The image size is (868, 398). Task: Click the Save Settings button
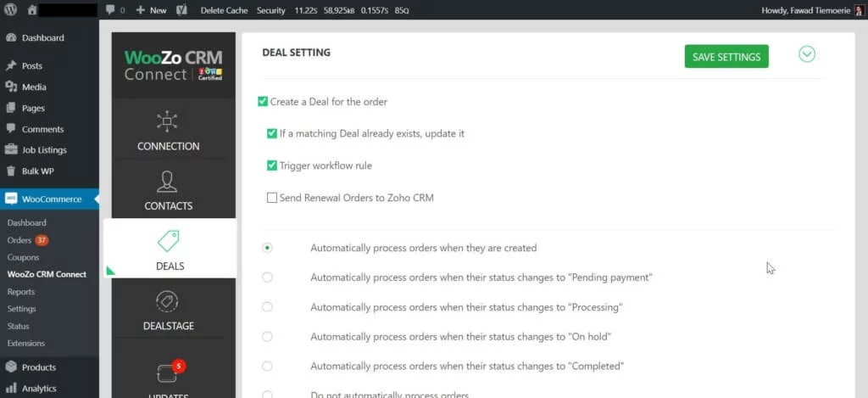pyautogui.click(x=726, y=57)
